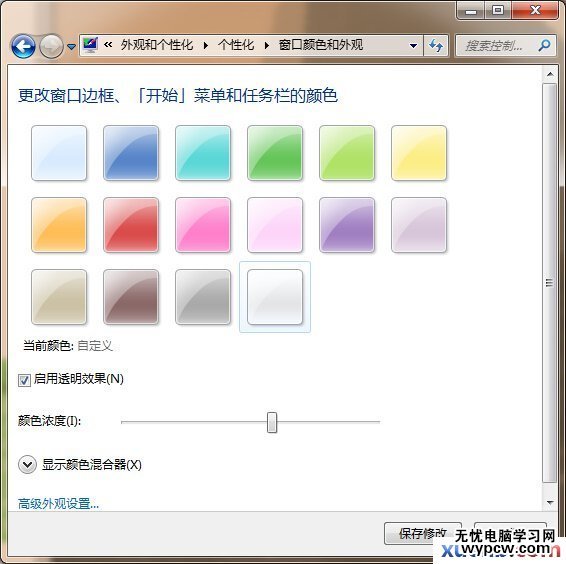
Task: Close the window with the red X
Action: click(535, 10)
